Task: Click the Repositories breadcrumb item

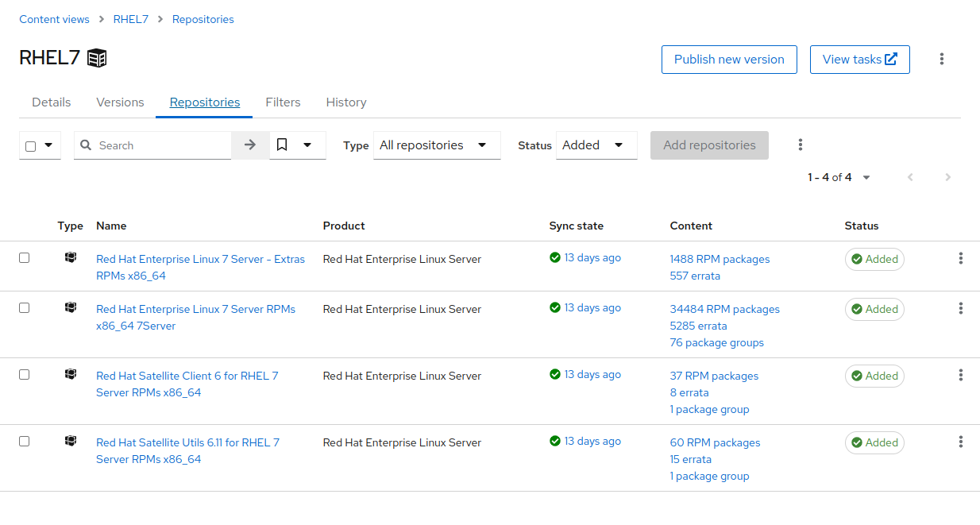Action: coord(203,19)
